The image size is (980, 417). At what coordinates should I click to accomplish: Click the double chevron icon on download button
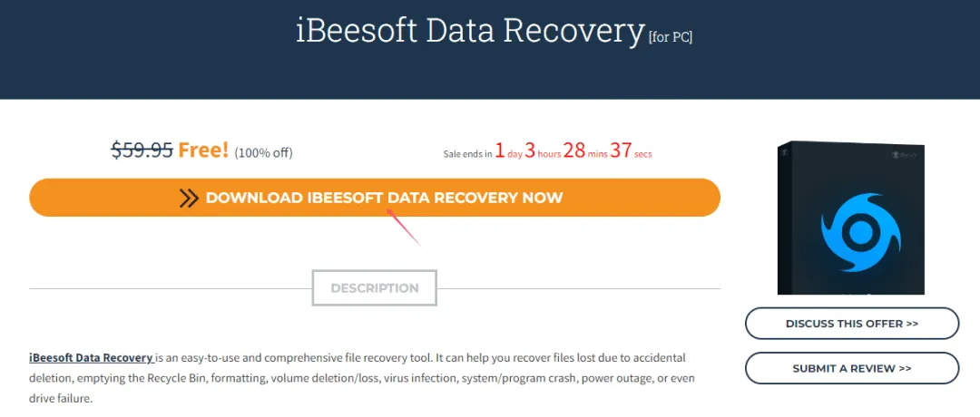coord(189,198)
